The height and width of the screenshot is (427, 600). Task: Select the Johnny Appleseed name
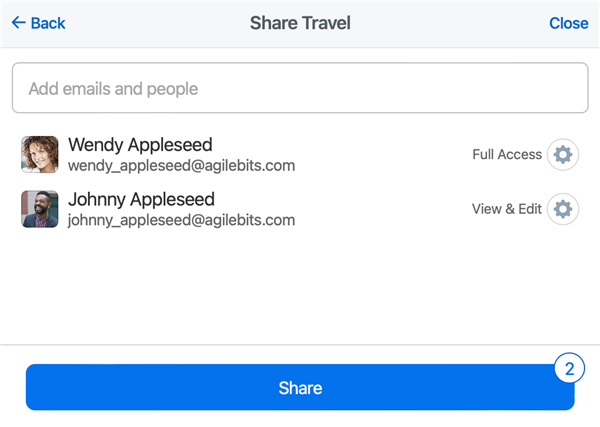[141, 199]
